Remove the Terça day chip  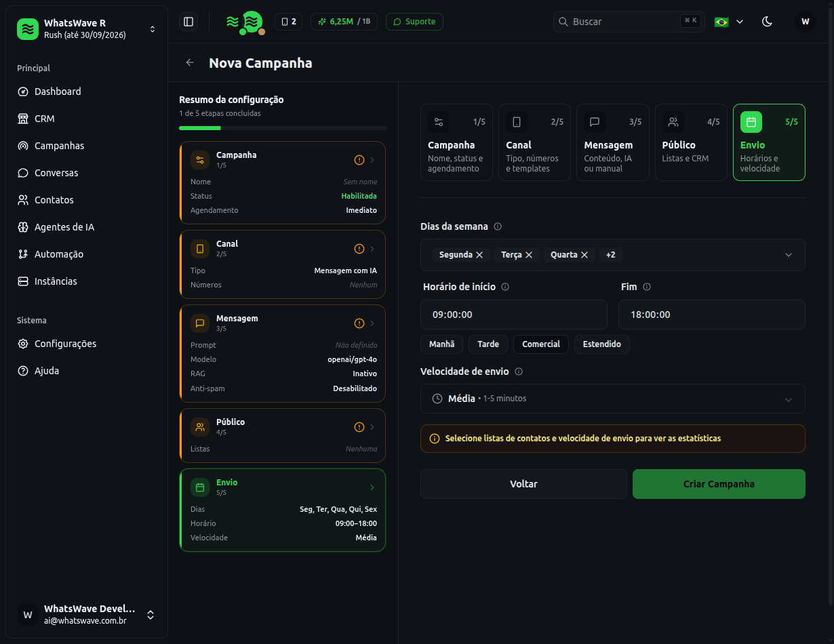click(x=529, y=255)
